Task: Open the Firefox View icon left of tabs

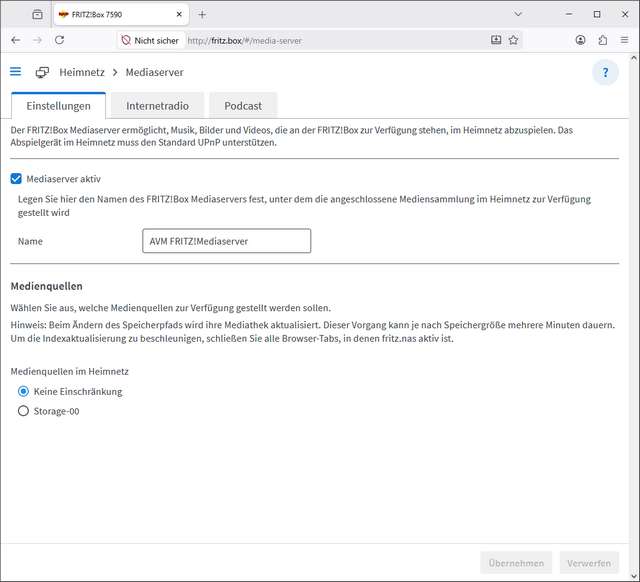Action: [x=37, y=15]
